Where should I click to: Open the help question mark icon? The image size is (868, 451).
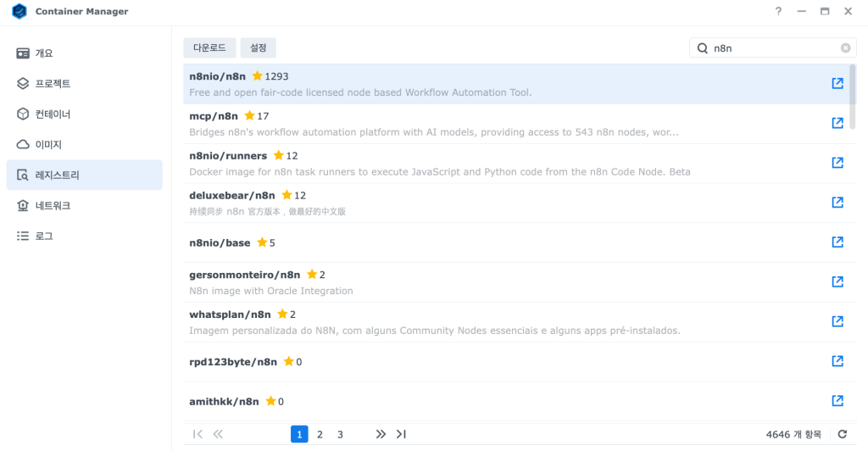tap(778, 11)
